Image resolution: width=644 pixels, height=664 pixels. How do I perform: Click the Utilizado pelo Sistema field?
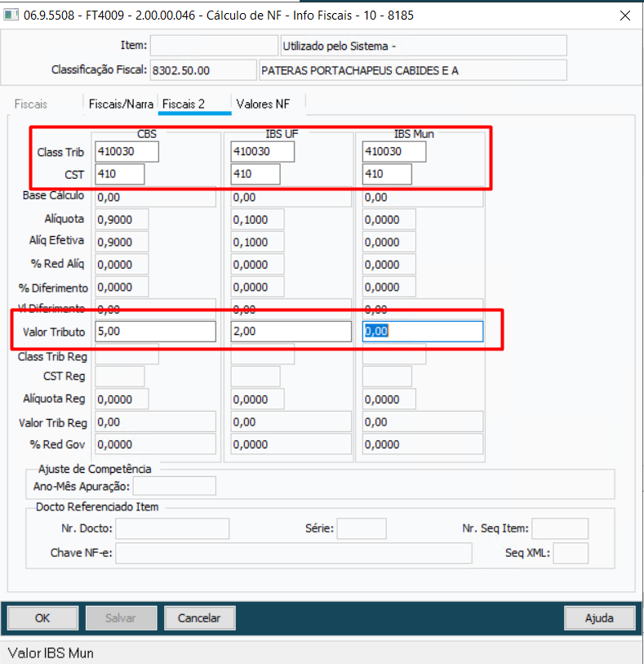tap(423, 45)
